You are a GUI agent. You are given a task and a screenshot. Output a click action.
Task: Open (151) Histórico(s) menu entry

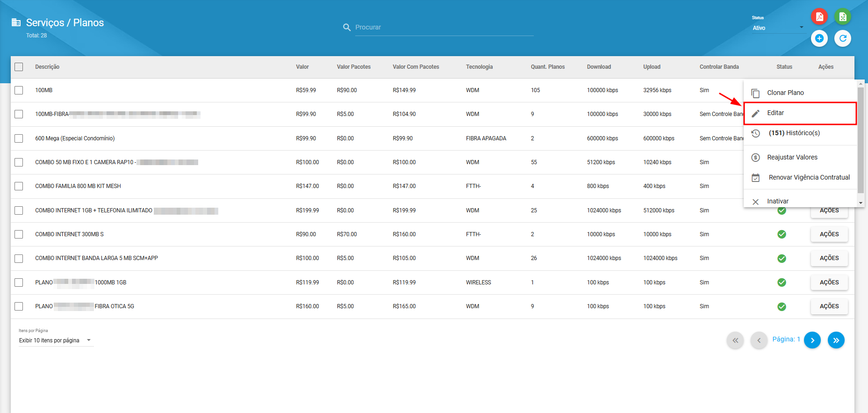pyautogui.click(x=800, y=133)
